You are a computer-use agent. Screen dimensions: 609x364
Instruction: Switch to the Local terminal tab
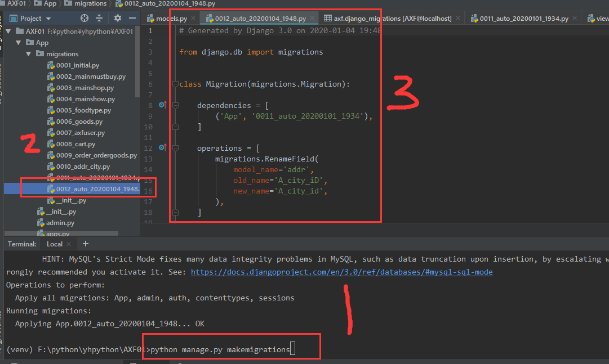55,244
